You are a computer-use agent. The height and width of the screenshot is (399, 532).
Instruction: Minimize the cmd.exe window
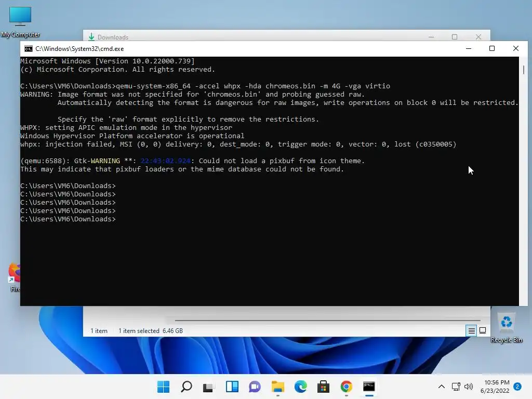(469, 48)
